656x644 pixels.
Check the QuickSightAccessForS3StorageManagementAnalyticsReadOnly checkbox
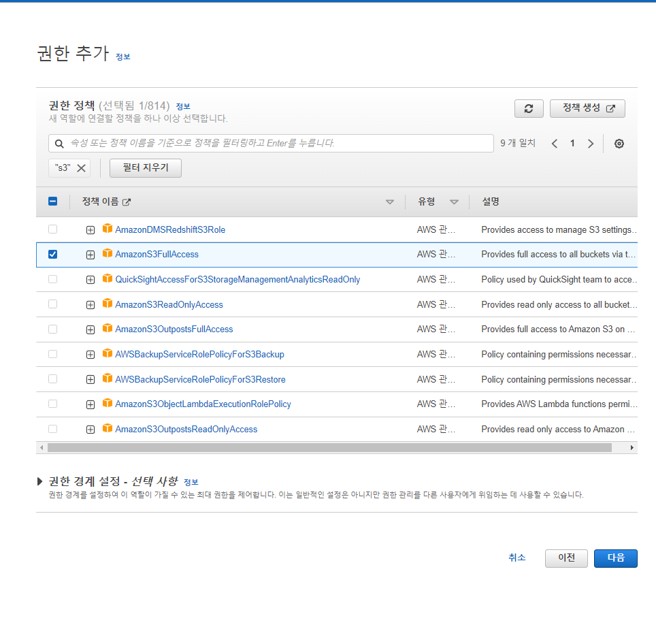coord(52,279)
